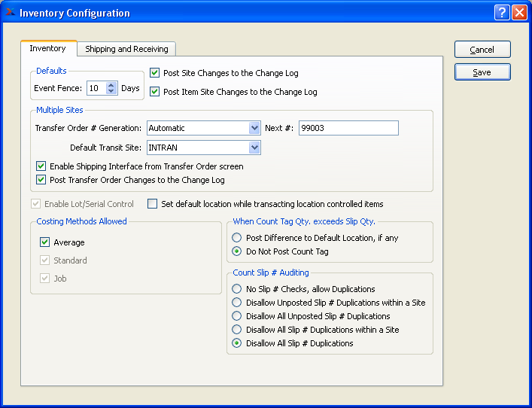This screenshot has width=532, height=408.
Task: Click the Next # input field
Action: tap(348, 128)
